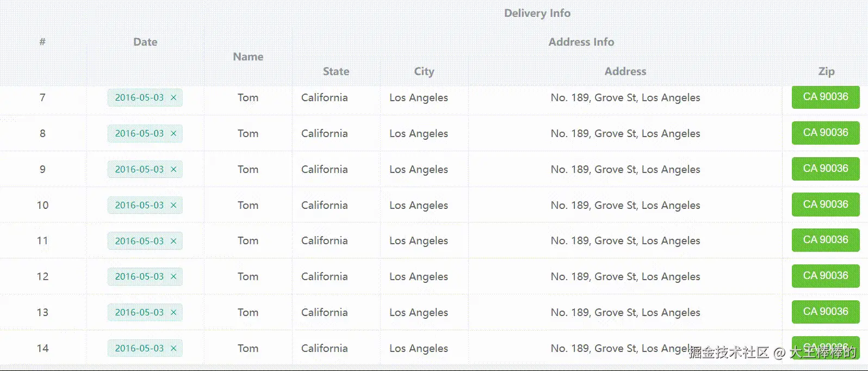Remove the date tag in row 8
The image size is (868, 371).
[173, 134]
